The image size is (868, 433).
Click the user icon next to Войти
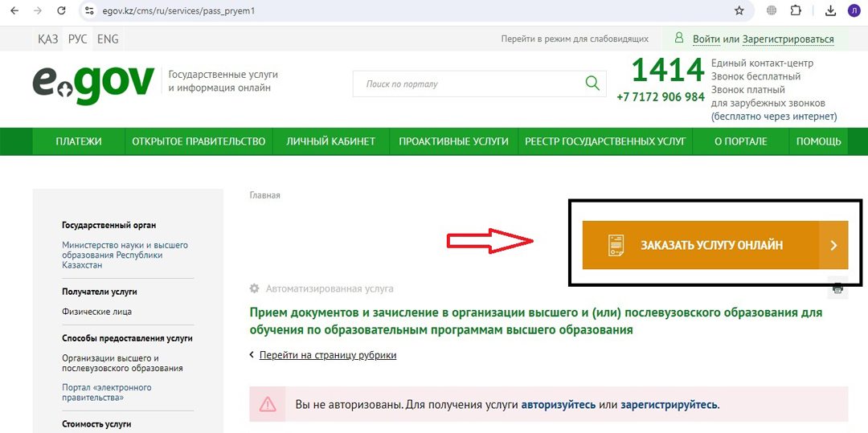[678, 38]
